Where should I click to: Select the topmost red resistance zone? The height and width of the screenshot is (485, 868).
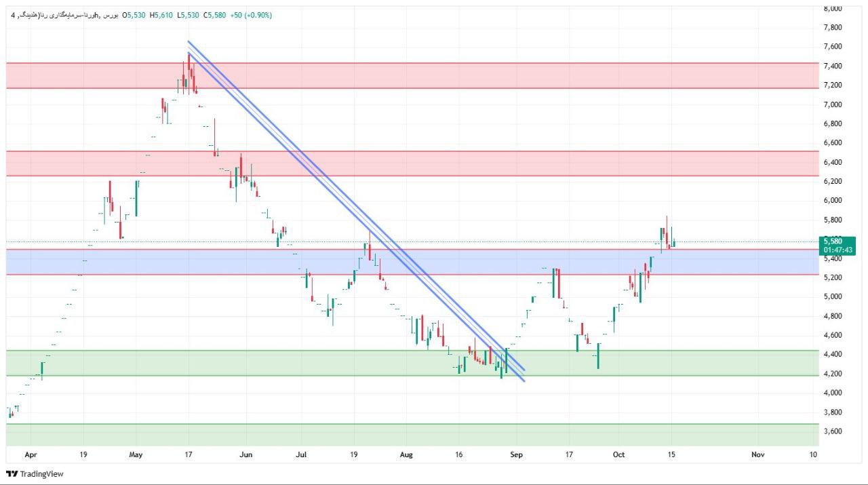coord(407,75)
